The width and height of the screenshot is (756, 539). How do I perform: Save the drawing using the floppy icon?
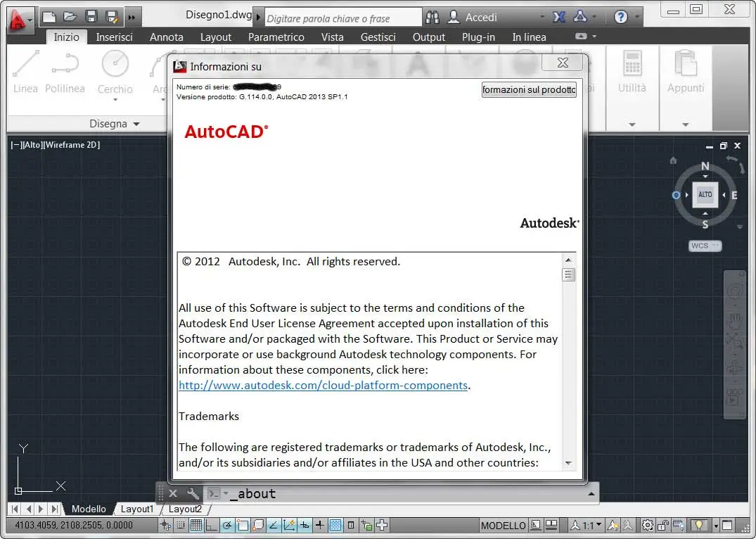coord(91,18)
